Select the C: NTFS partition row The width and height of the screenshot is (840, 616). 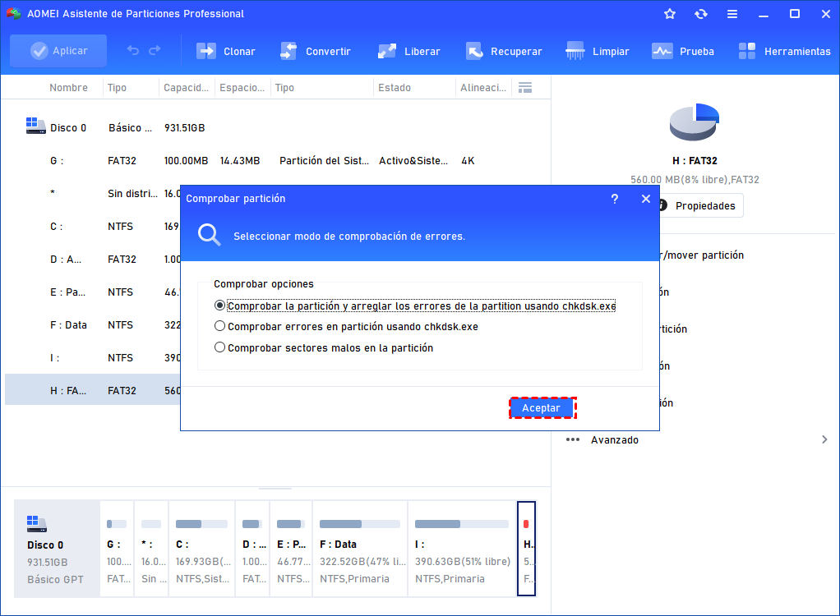(x=92, y=227)
